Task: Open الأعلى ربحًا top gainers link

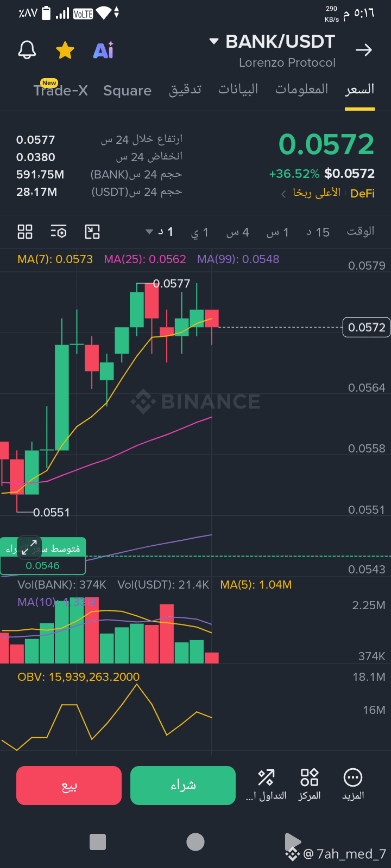Action: tap(316, 193)
